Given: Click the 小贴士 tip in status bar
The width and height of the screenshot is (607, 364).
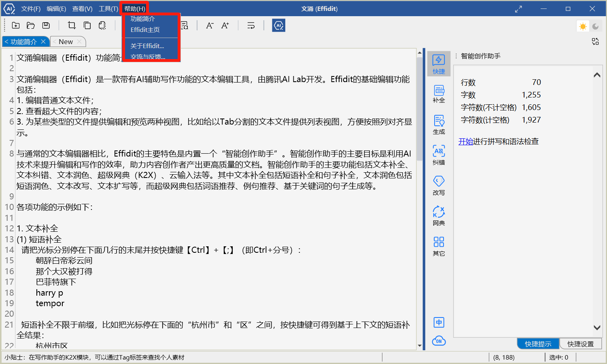Looking at the screenshot, I should [x=94, y=357].
